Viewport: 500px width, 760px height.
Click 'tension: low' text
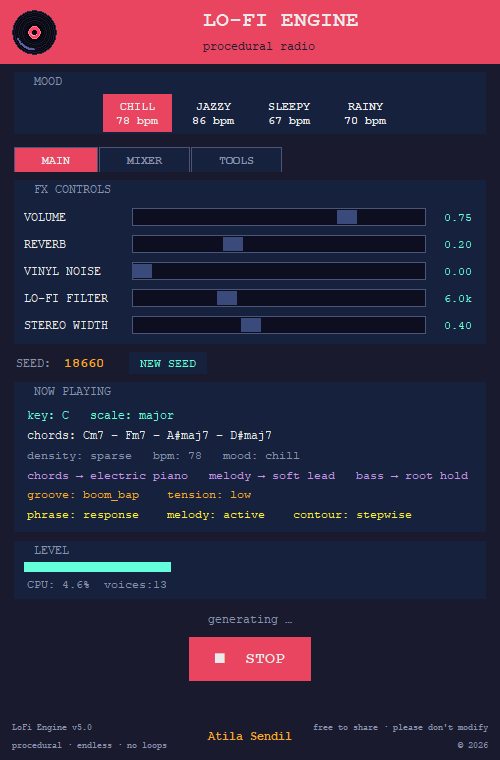click(x=209, y=495)
